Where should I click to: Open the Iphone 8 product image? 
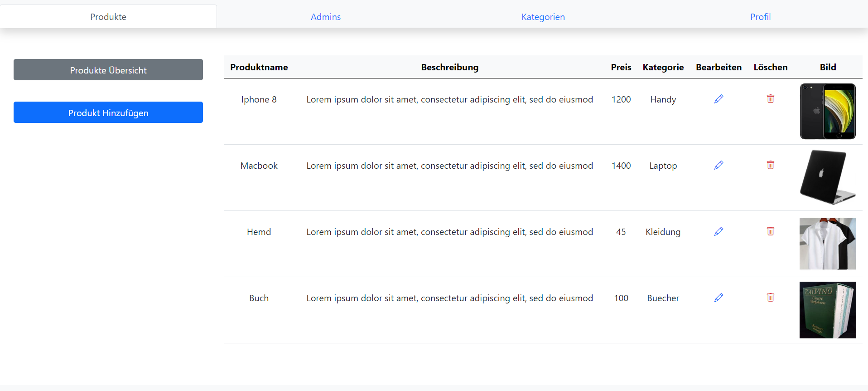tap(828, 111)
